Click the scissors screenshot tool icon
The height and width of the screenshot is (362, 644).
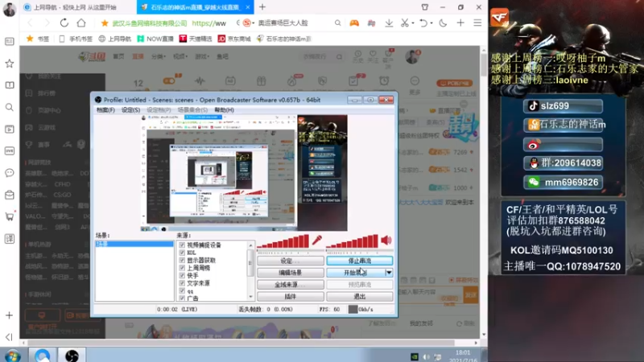click(405, 23)
